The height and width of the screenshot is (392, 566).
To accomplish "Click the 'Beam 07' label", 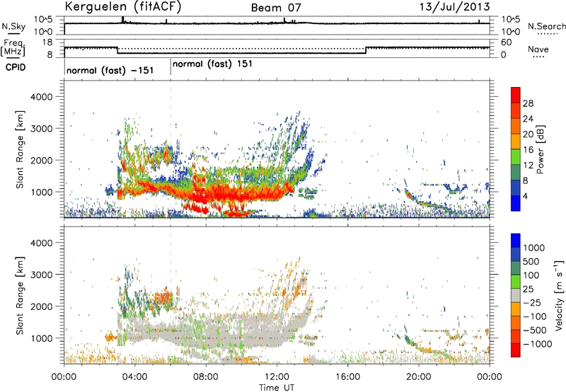I will click(276, 8).
